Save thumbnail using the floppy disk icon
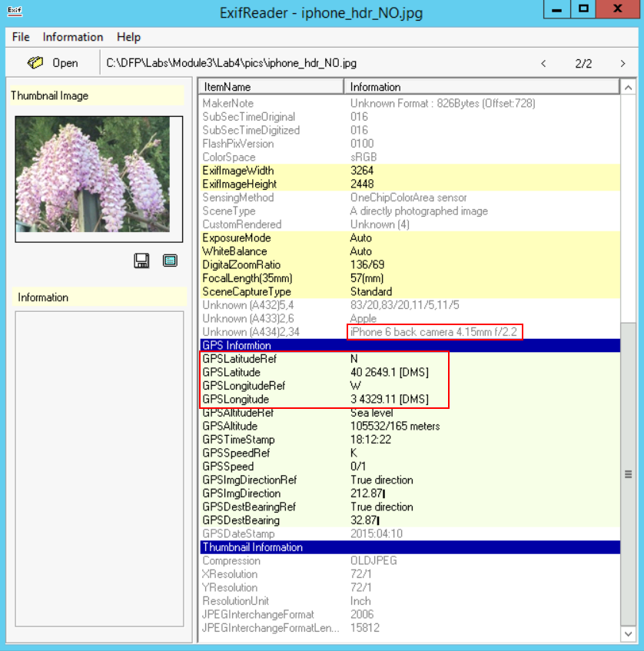The width and height of the screenshot is (644, 651). [x=141, y=261]
